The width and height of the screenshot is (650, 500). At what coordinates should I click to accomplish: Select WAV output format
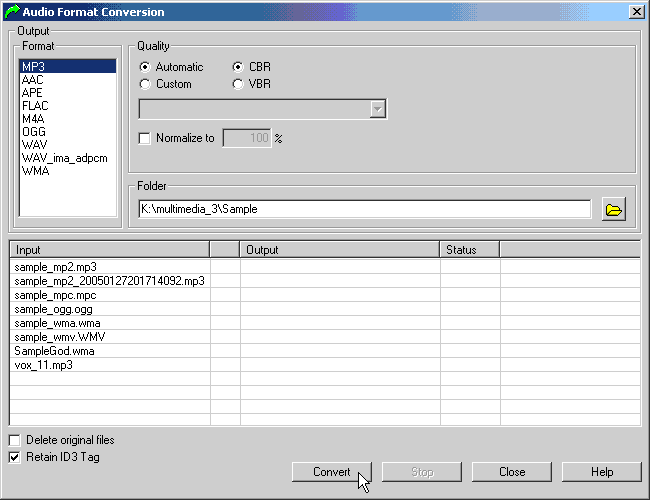point(68,145)
